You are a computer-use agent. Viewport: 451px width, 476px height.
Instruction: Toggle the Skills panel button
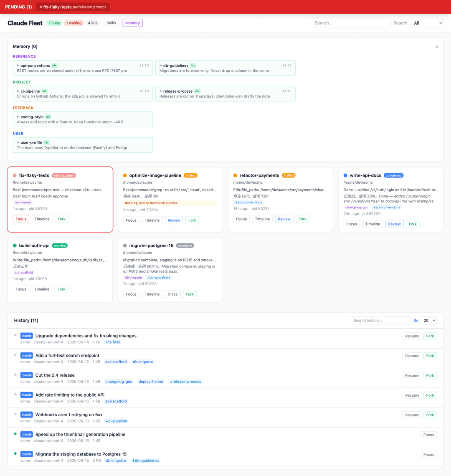(111, 23)
